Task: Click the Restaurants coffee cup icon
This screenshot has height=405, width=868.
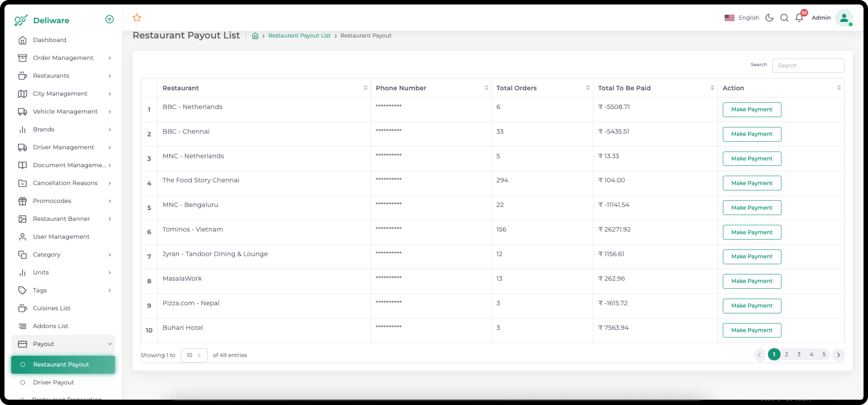Action: 22,76
